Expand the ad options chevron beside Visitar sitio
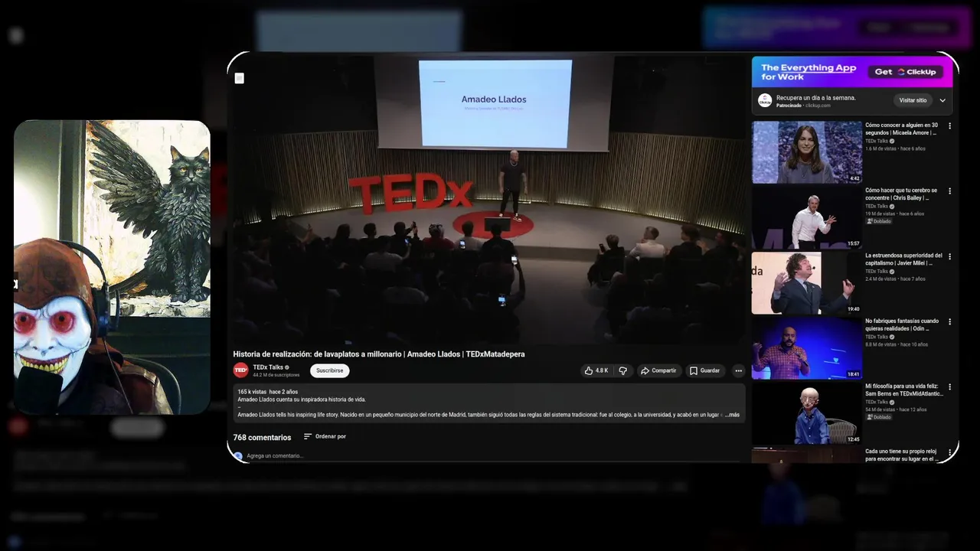Viewport: 980px width, 551px height. click(x=942, y=100)
